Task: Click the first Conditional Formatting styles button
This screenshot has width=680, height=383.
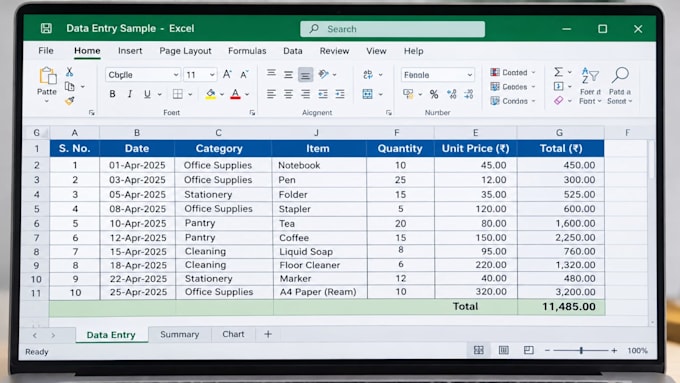Action: click(513, 72)
